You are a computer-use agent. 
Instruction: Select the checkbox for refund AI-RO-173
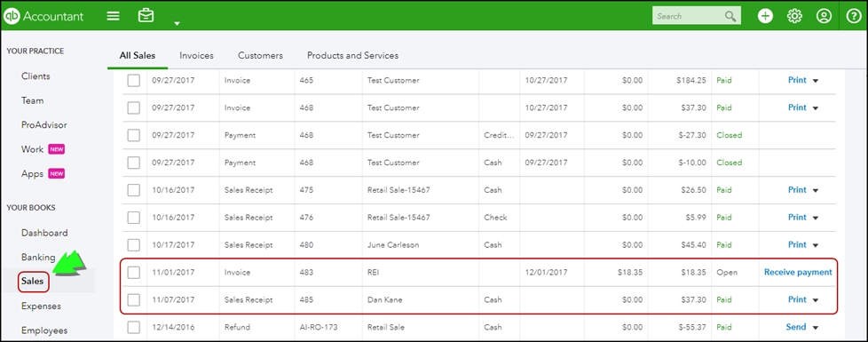133,328
